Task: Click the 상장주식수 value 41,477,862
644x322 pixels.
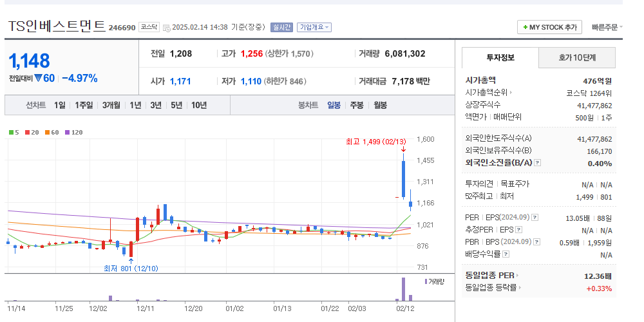Action: 594,105
